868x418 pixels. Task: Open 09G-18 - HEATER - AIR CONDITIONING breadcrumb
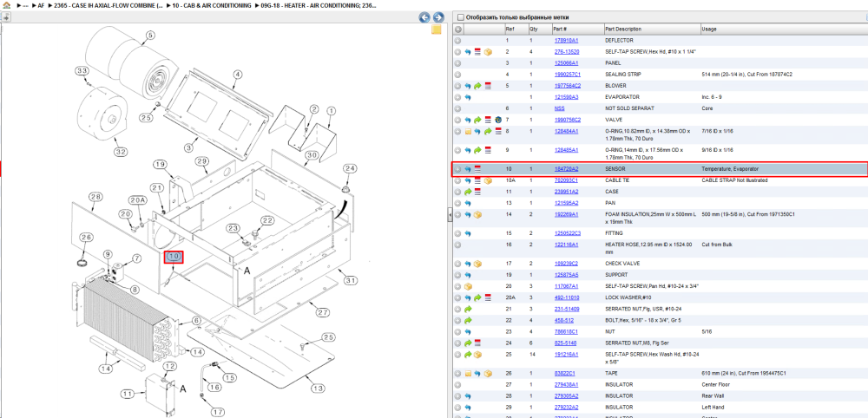coord(319,5)
